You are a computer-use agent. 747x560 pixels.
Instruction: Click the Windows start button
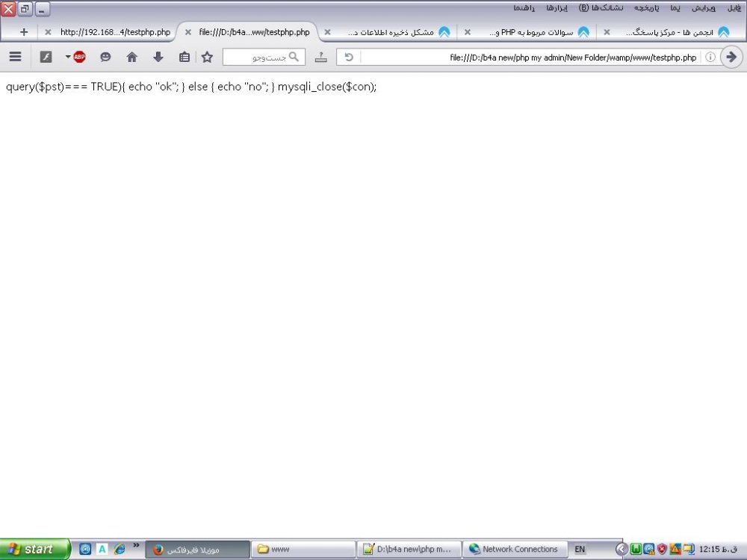[34, 550]
